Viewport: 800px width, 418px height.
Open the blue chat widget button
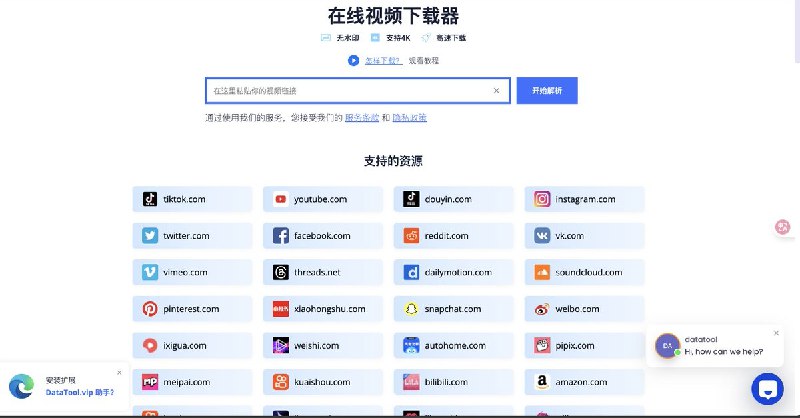pos(767,389)
